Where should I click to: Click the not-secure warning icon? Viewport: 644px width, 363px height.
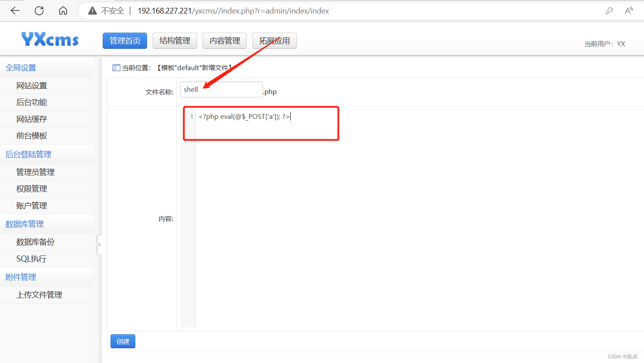pyautogui.click(x=92, y=11)
